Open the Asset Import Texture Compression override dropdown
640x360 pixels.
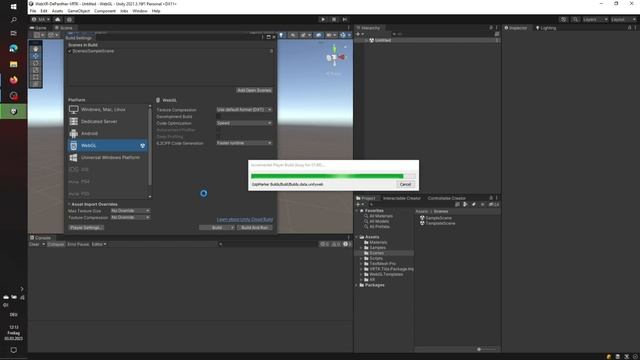click(130, 217)
